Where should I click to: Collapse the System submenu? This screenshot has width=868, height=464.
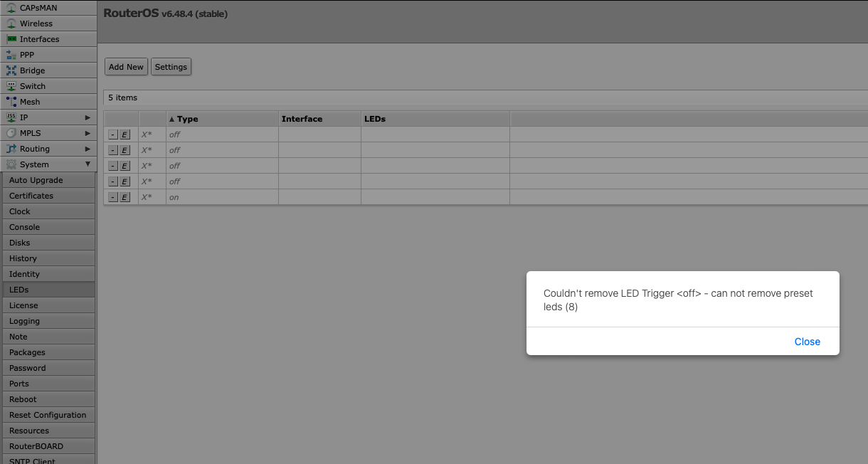[88, 164]
